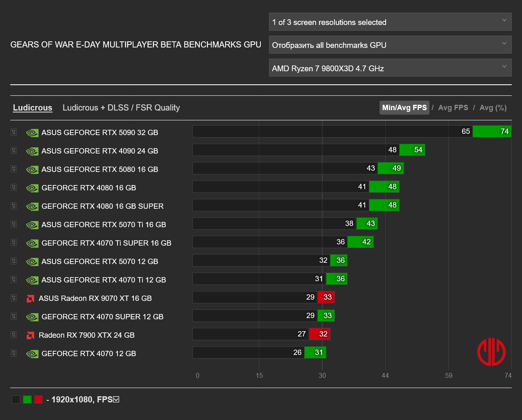
Task: Click the GEFORCE RTX 4070 12 GB label
Action: tap(89, 354)
